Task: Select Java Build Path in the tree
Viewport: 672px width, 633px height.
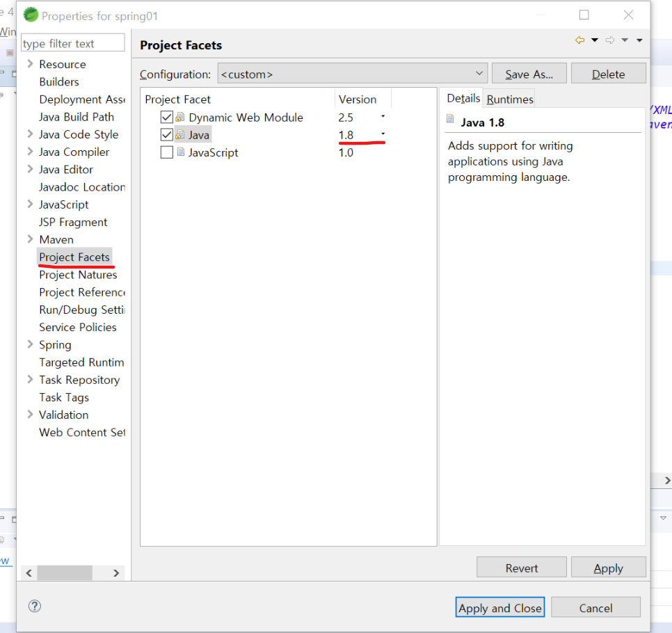Action: 77,117
